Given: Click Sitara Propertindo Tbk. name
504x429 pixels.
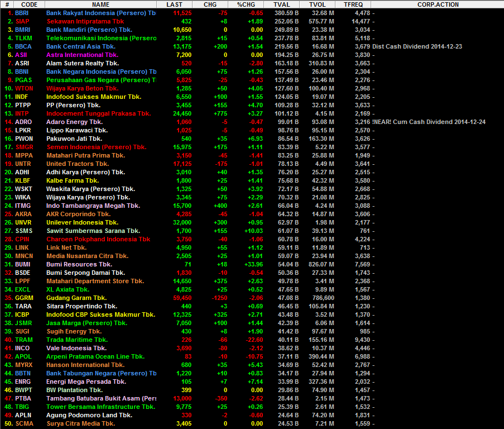Looking at the screenshot, I should click(82, 306).
